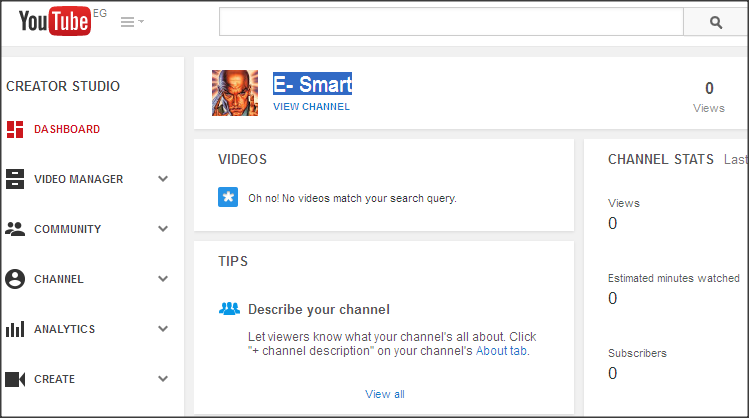
Task: Click the Analytics bar chart icon
Action: pos(15,329)
